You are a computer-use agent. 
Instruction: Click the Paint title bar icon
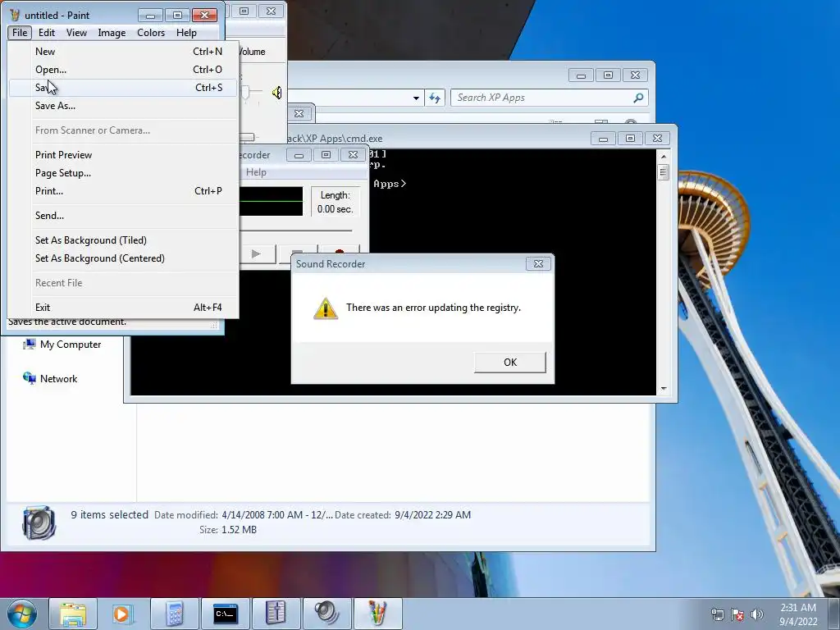(15, 15)
